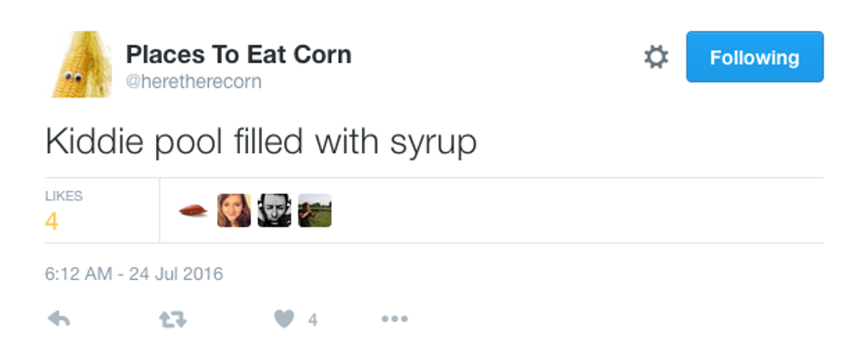Click the black-and-white face liker avatar
This screenshot has height=363, width=868.
click(x=275, y=211)
